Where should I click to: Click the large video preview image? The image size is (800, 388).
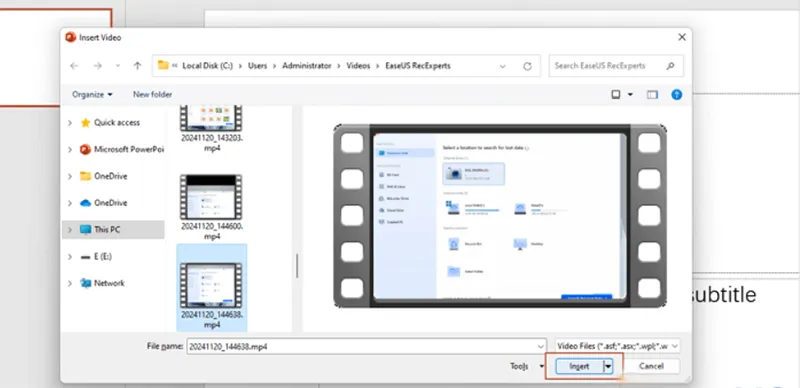(500, 216)
